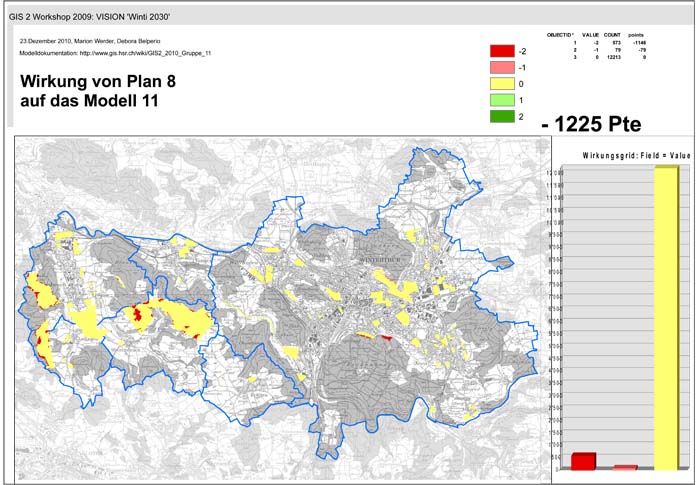Click the VALUE column header
Screen dimensions: 700x485
click(590, 35)
